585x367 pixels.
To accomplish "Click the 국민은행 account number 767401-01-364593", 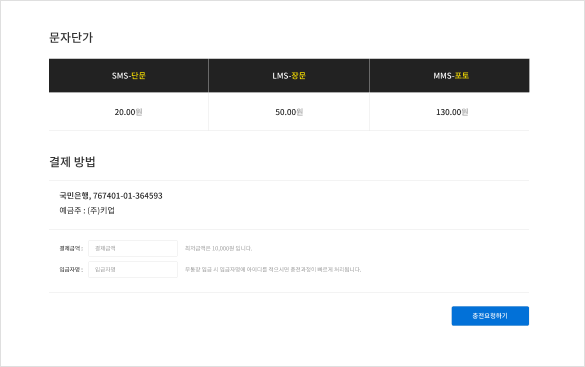I will click(128, 195).
